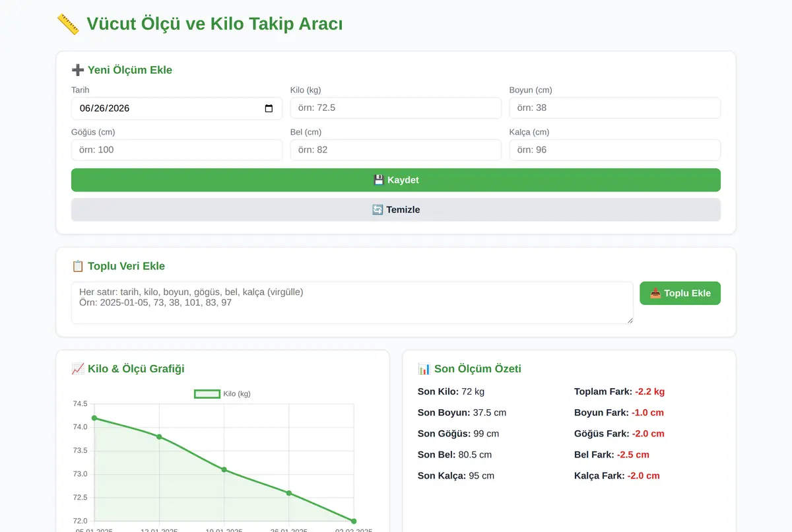Screen dimensions: 792x532
Task: Click the Kalça (cm) input field
Action: pyautogui.click(x=615, y=150)
